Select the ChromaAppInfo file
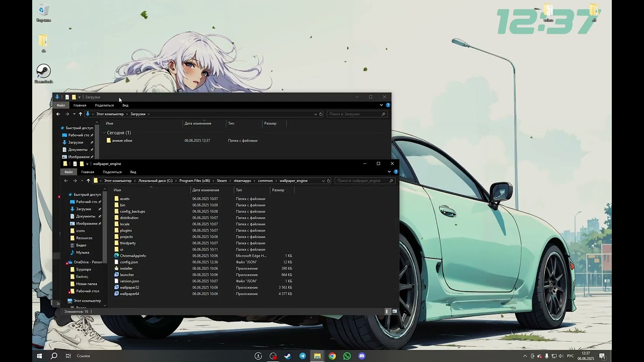 [x=133, y=255]
